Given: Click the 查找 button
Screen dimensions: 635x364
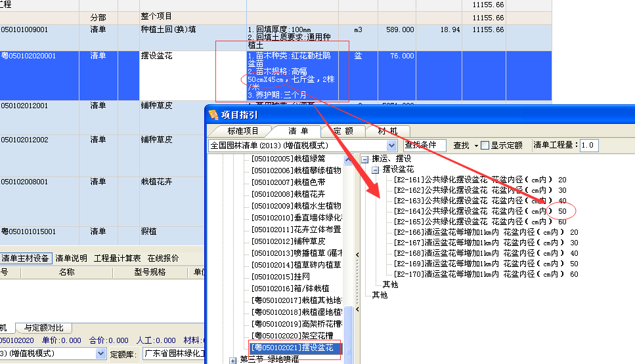Looking at the screenshot, I should [x=461, y=145].
